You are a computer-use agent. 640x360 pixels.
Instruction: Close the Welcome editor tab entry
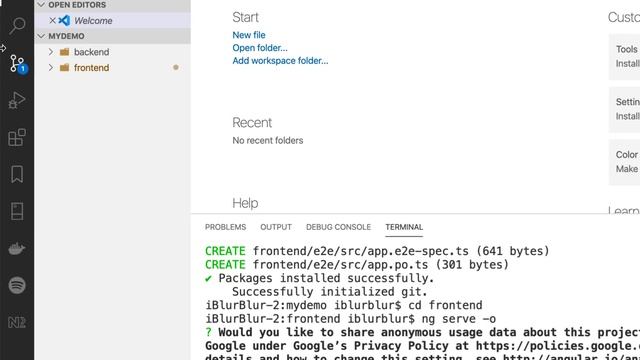click(x=52, y=20)
